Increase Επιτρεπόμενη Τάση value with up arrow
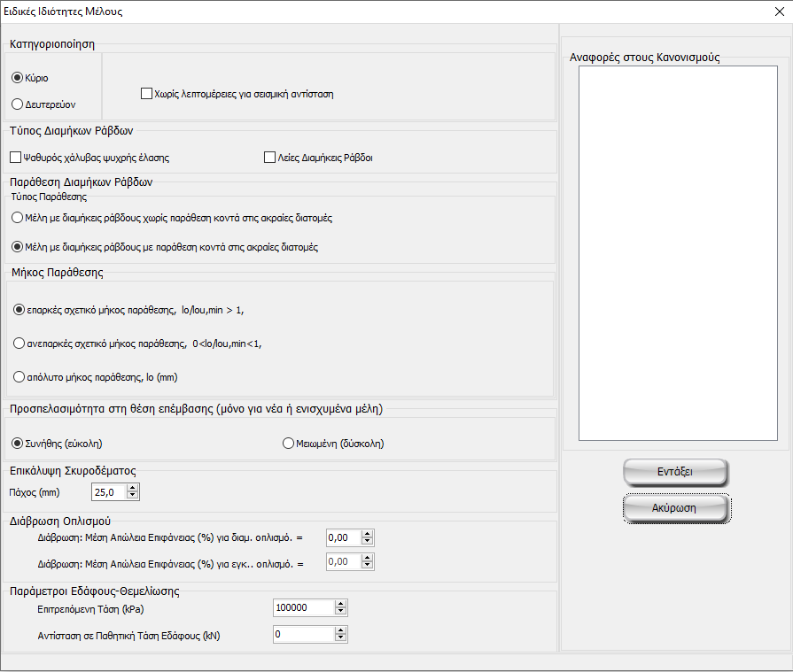Viewport: 793px width, 672px height. pos(341,604)
